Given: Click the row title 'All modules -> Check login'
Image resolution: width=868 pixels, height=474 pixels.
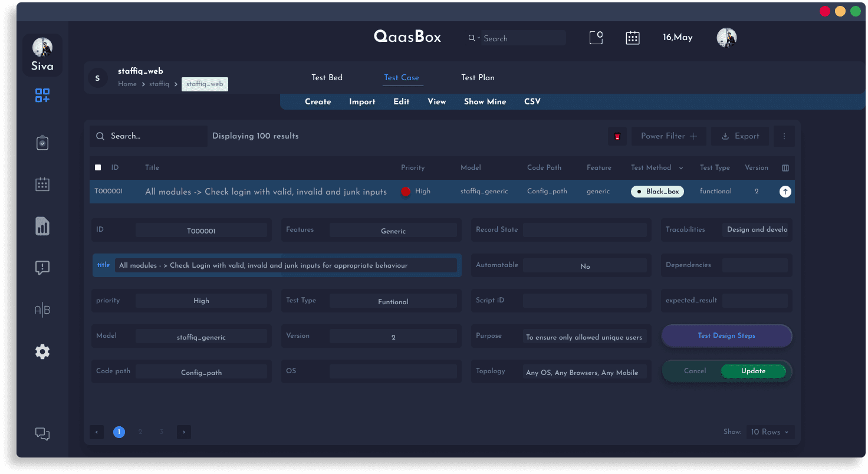Looking at the screenshot, I should click(266, 192).
